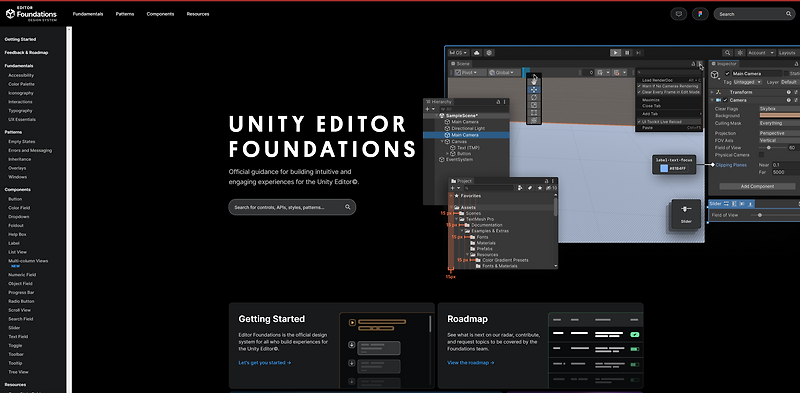The height and width of the screenshot is (393, 800).
Task: Select the Components sidebar heading
Action: coord(17,190)
